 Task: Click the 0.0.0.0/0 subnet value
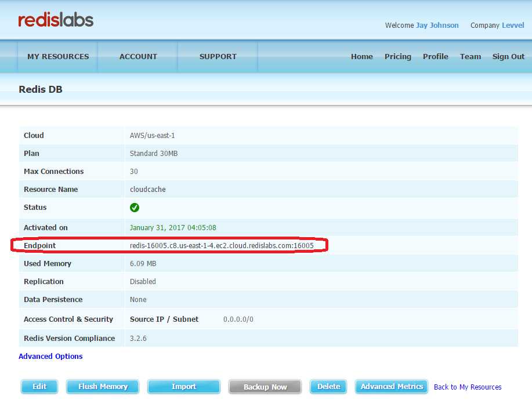(238, 319)
